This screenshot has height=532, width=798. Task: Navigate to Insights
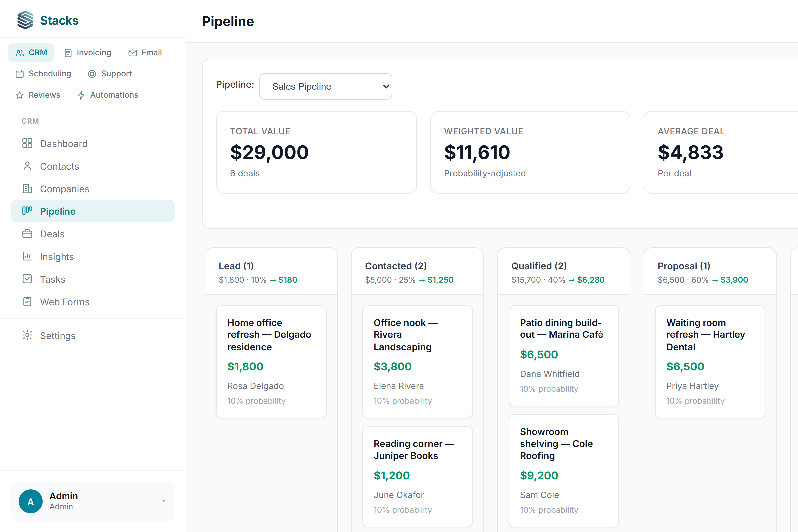pyautogui.click(x=93, y=256)
